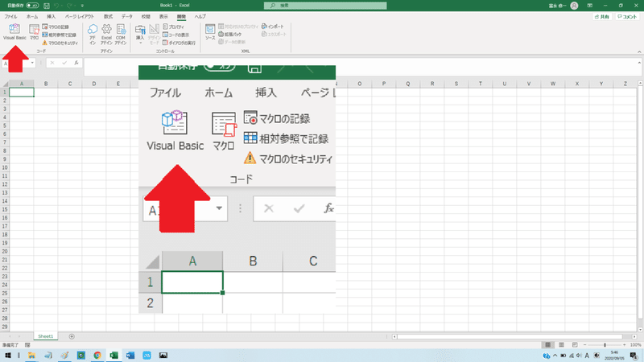
Task: Switch to the Insert (挿入) ribbon tab
Action: [51, 16]
